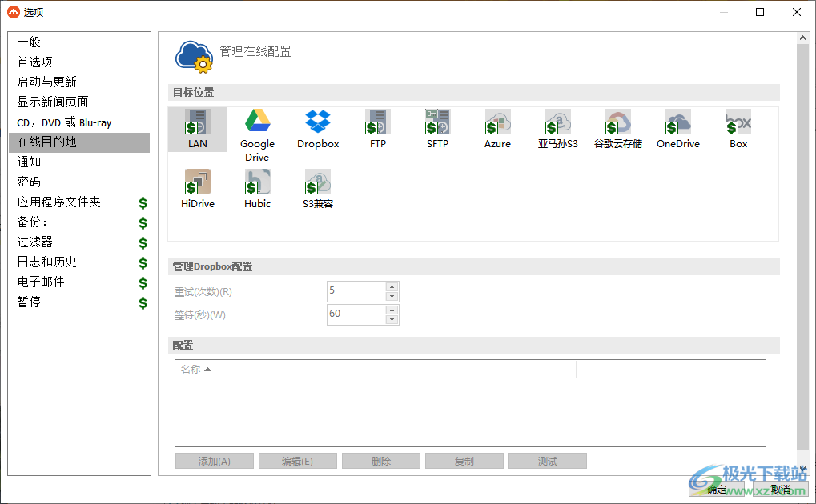Image resolution: width=816 pixels, height=504 pixels.
Task: Click the dollar icon beside 备份
Action: tap(143, 222)
